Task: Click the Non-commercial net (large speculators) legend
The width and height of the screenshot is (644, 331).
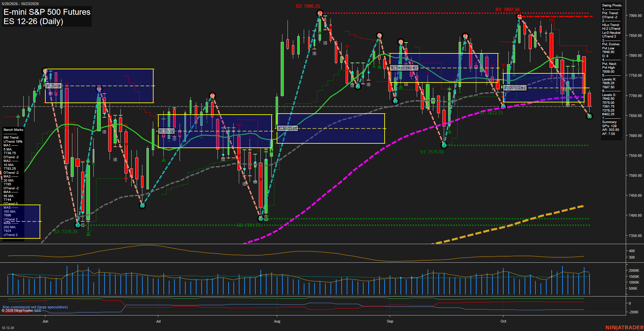Action: coord(35,307)
